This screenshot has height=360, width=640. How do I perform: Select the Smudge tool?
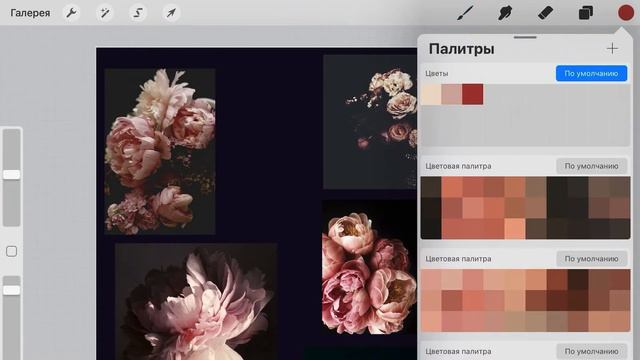pos(505,13)
